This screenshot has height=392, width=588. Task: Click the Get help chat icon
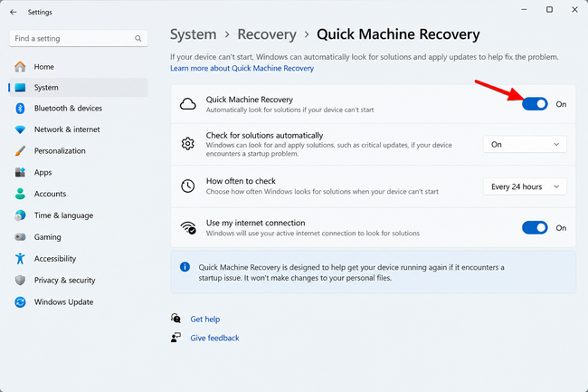coord(175,318)
